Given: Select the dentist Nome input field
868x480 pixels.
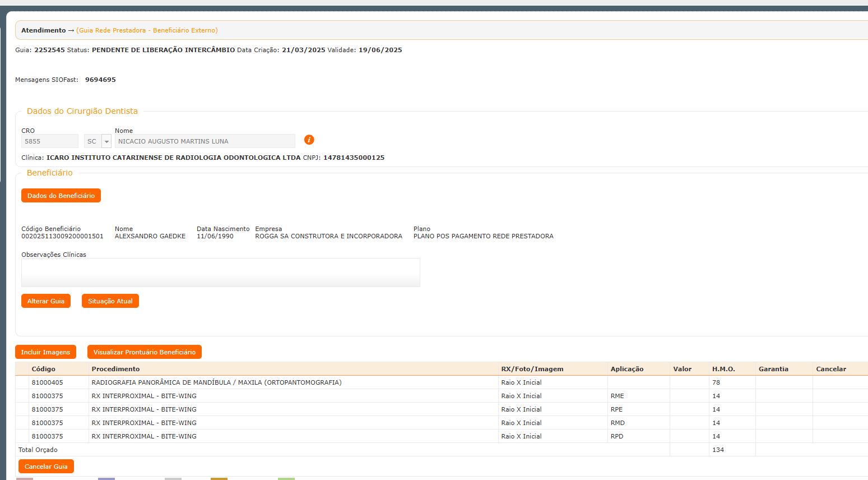Looking at the screenshot, I should pyautogui.click(x=205, y=141).
